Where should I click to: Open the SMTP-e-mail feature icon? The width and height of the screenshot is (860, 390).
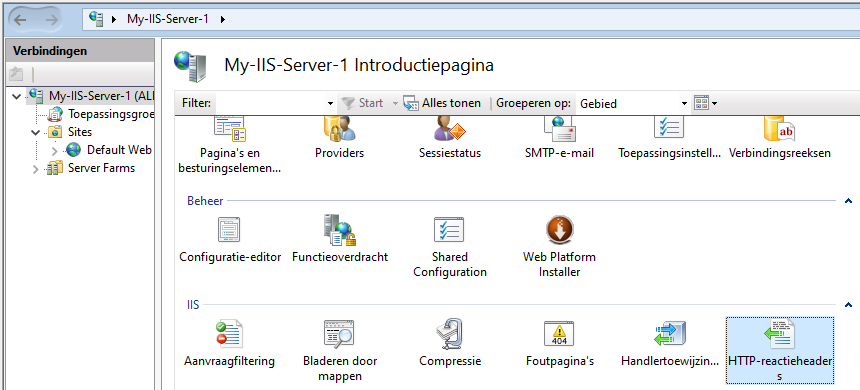pos(559,129)
